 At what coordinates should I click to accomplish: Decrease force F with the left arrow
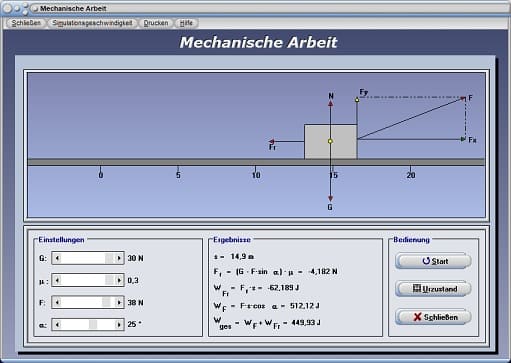pyautogui.click(x=57, y=302)
